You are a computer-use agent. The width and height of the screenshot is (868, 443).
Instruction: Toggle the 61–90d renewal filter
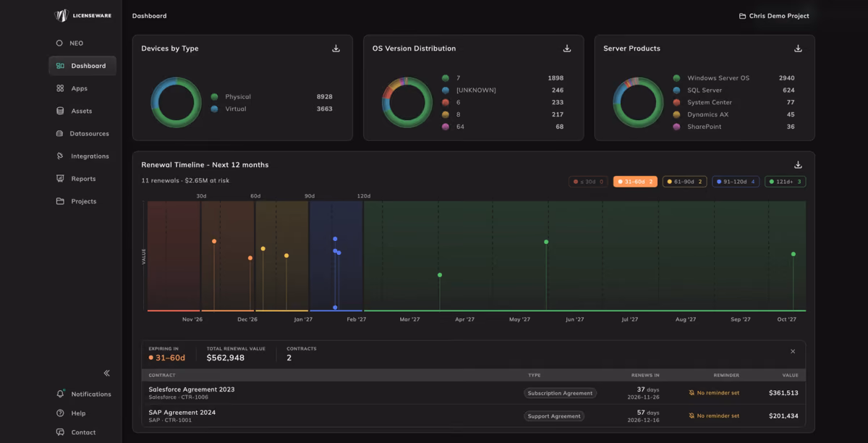pyautogui.click(x=684, y=182)
